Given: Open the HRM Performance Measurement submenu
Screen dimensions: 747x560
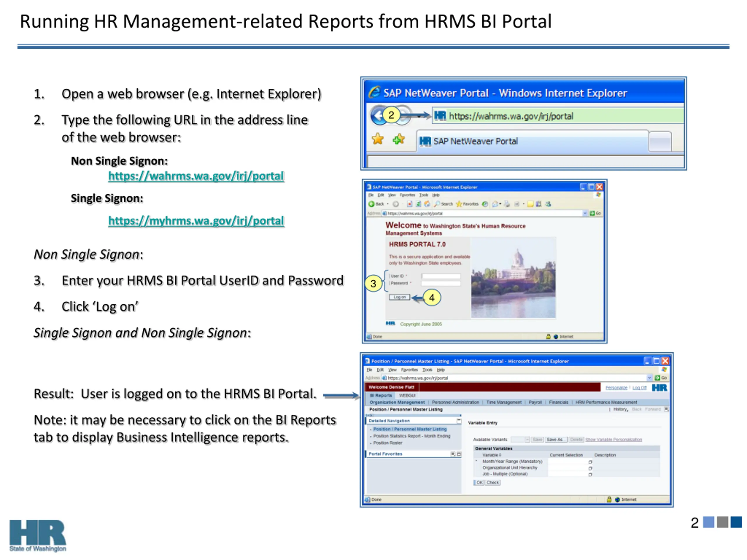Looking at the screenshot, I should click(x=606, y=402).
